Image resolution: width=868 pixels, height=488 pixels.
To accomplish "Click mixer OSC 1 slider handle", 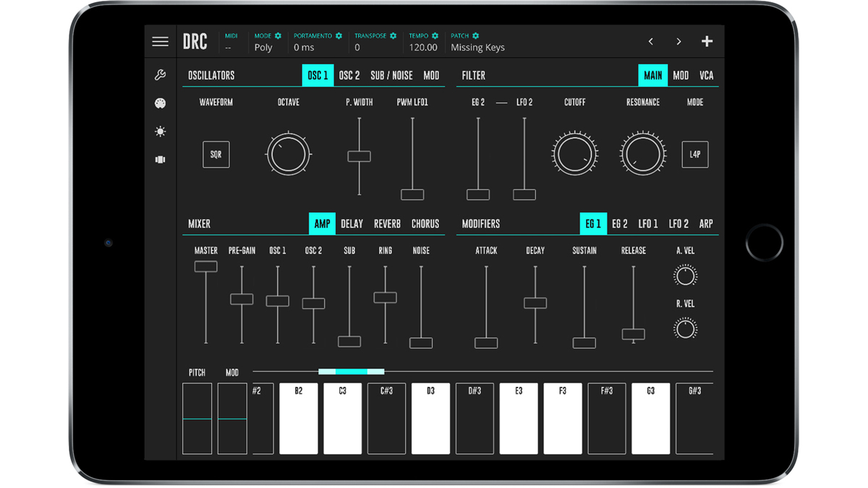I will pyautogui.click(x=278, y=301).
